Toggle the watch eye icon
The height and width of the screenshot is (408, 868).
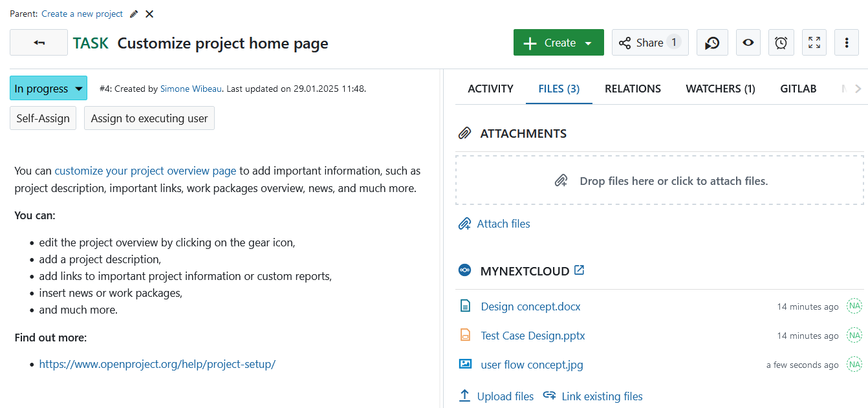coord(748,43)
